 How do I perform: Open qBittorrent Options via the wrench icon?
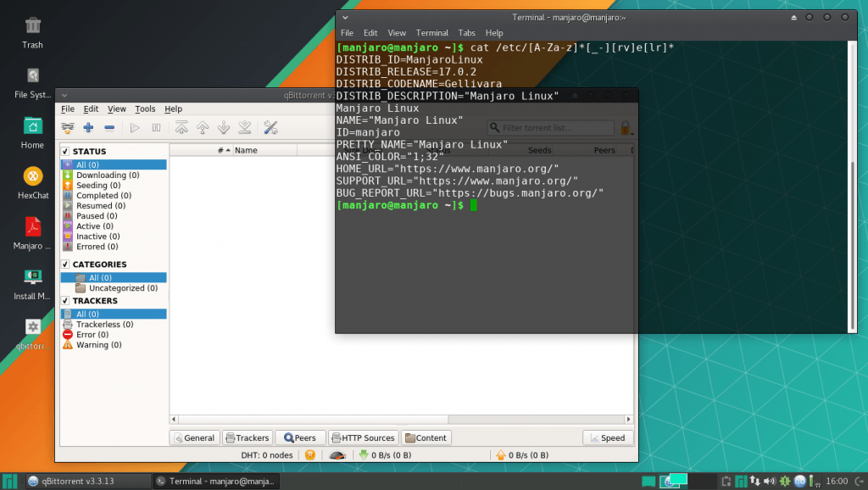271,128
